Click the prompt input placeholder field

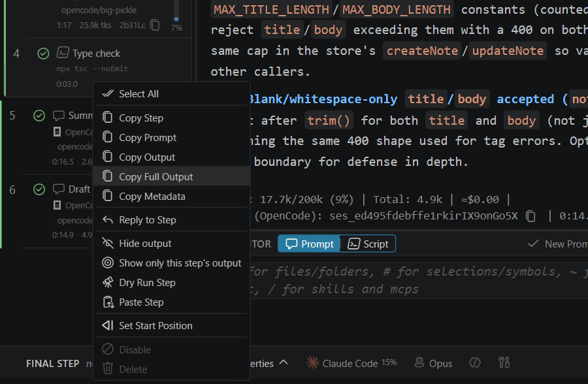pyautogui.click(x=419, y=280)
